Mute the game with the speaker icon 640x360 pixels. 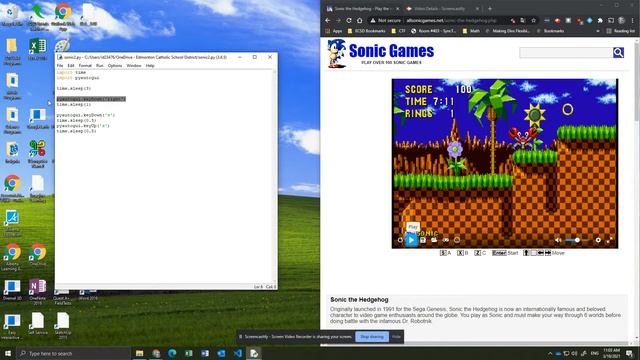click(558, 240)
